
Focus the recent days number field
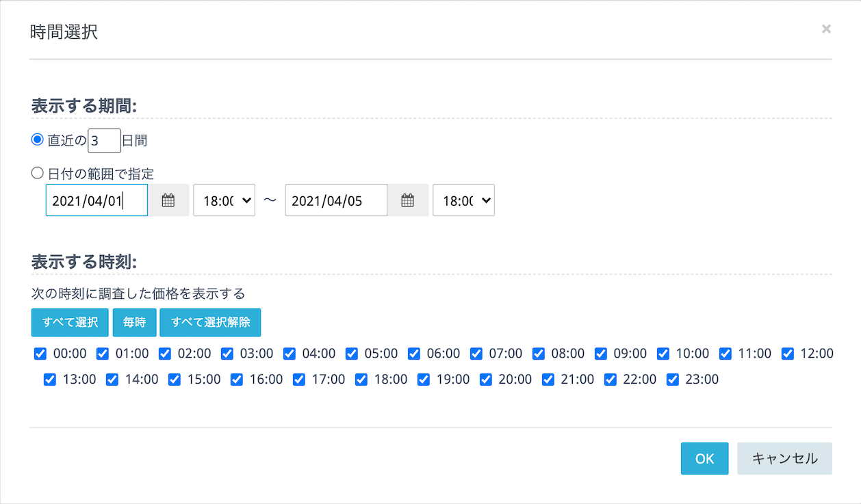tap(104, 141)
